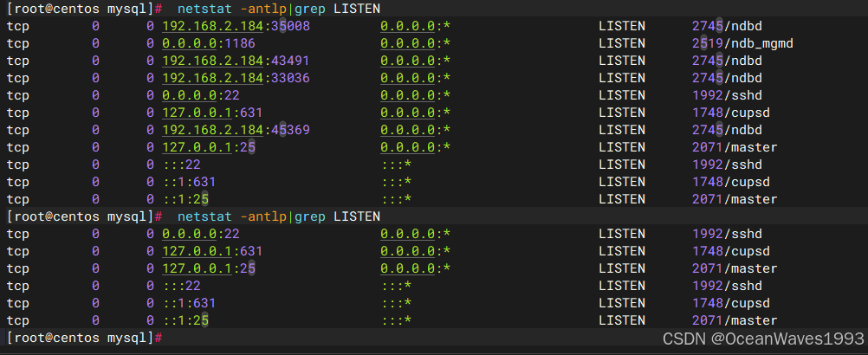Click LISTEN in the ndb_mgmd row
This screenshot has width=868, height=355.
(x=622, y=43)
